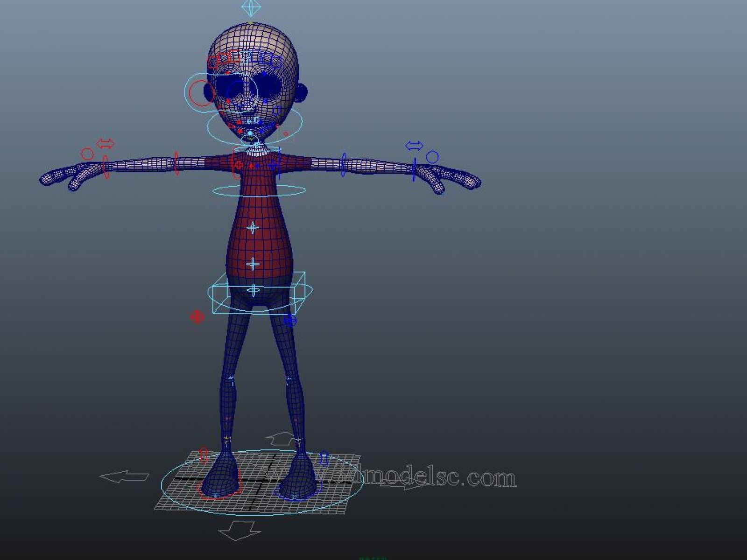This screenshot has height=560, width=747.
Task: Select the hip cross control inside the box
Action: click(254, 290)
